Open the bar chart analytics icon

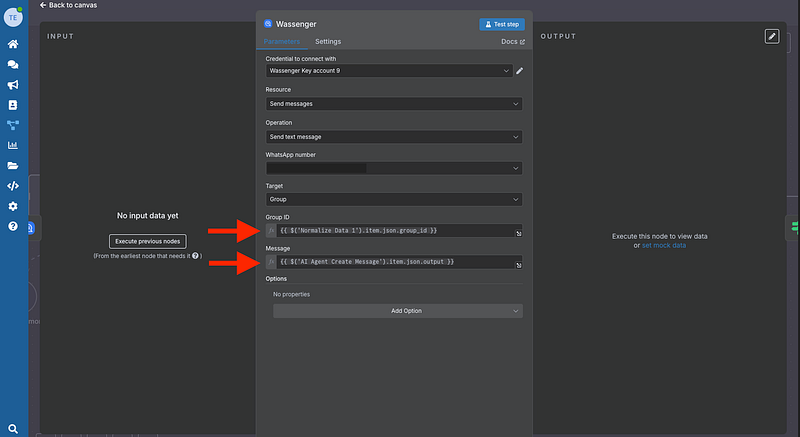pos(13,145)
